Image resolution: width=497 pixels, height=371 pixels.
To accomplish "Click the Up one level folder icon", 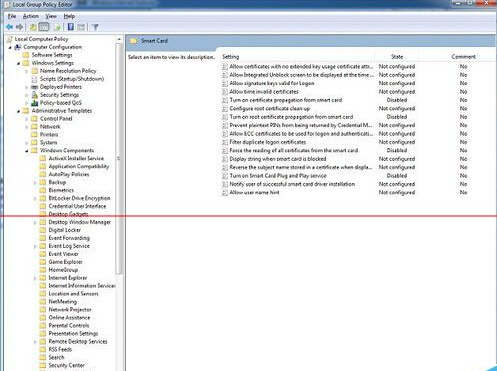I will pyautogui.click(x=33, y=27).
